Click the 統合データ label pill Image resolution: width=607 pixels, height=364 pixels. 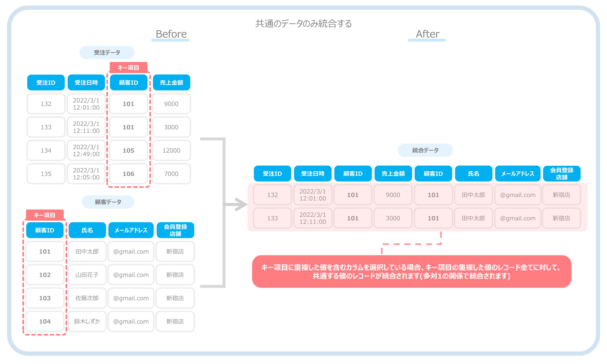tap(425, 150)
